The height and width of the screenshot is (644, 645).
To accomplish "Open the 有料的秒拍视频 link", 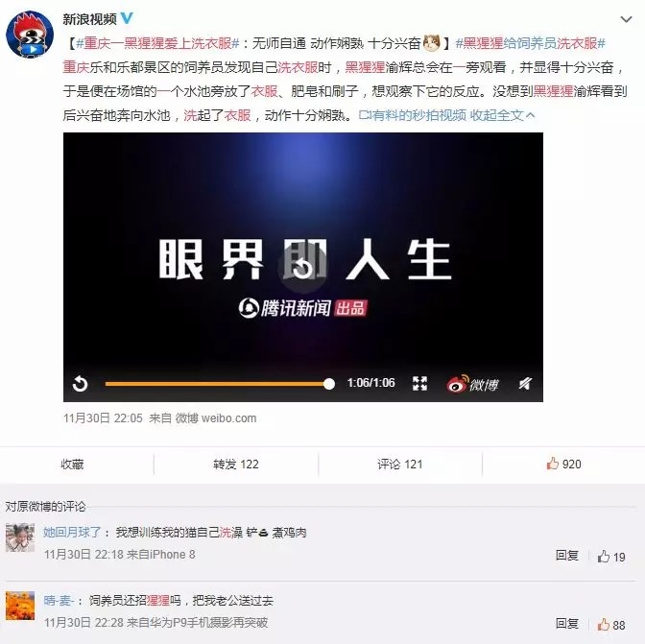I will click(413, 115).
